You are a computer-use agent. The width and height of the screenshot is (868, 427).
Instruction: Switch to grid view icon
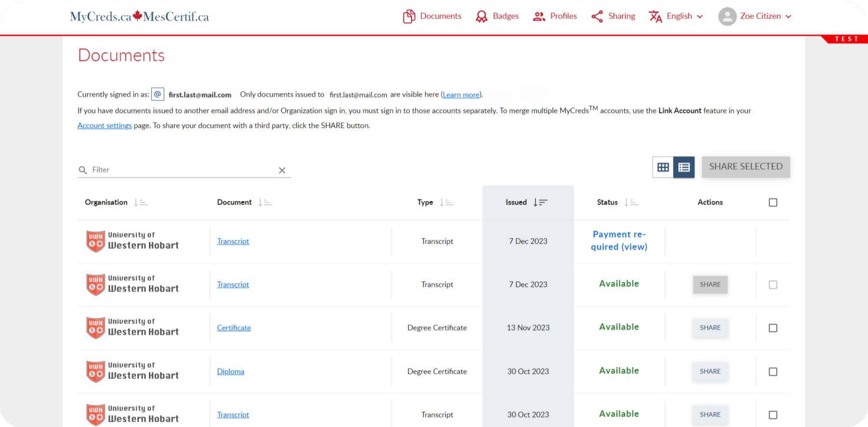pos(663,167)
